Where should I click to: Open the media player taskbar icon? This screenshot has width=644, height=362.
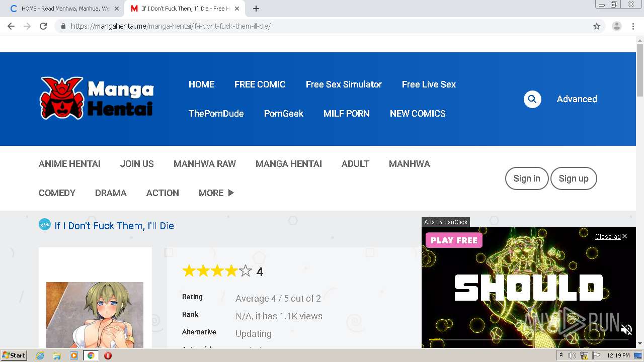pyautogui.click(x=74, y=355)
